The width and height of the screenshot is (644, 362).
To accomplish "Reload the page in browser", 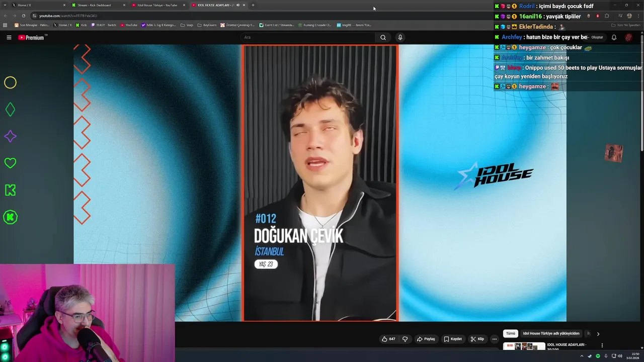I will pyautogui.click(x=23, y=16).
